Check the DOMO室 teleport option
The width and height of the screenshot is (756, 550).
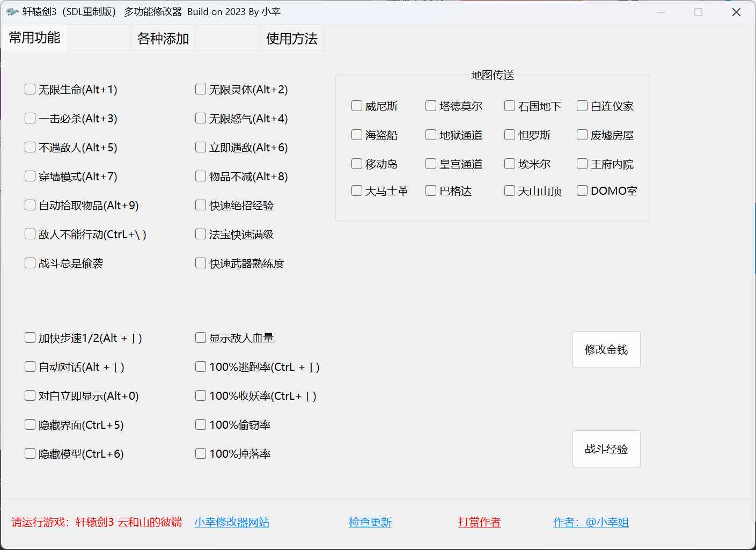click(x=582, y=190)
